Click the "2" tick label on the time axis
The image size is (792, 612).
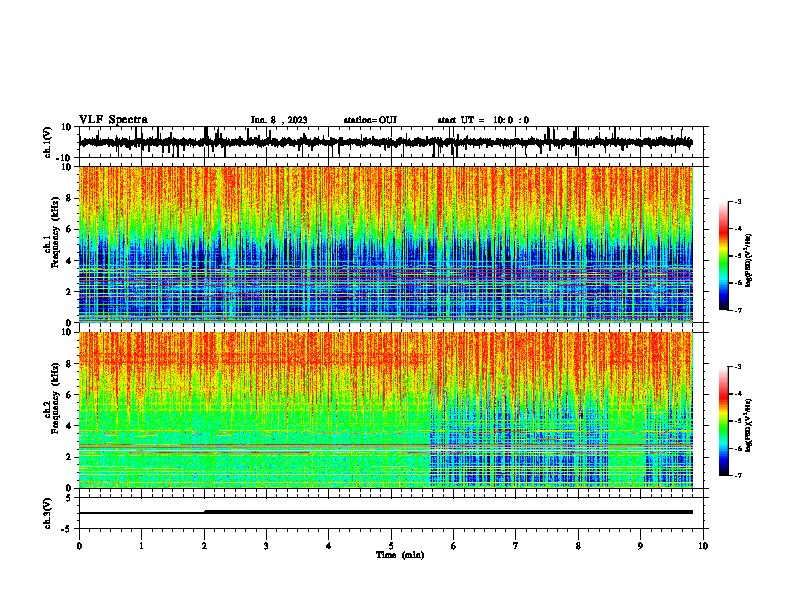204,546
